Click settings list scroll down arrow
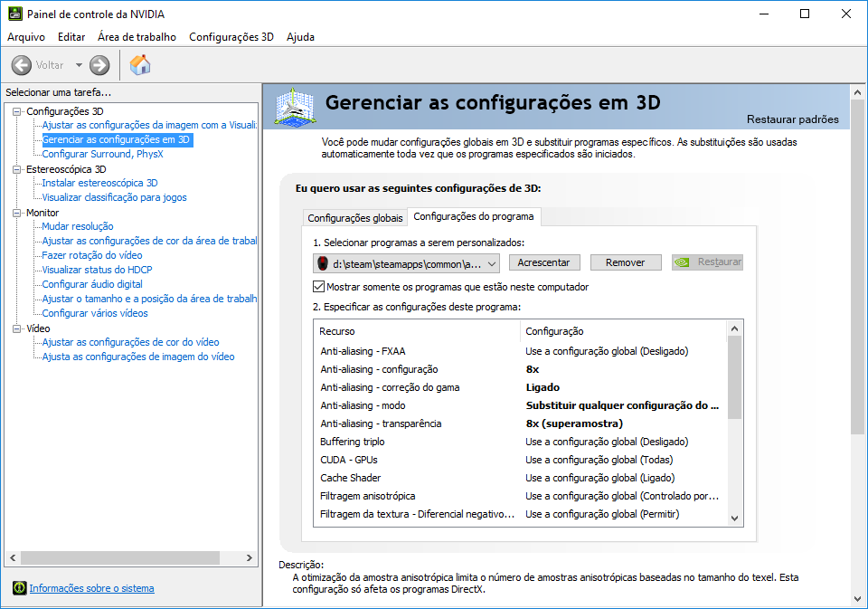 [734, 519]
